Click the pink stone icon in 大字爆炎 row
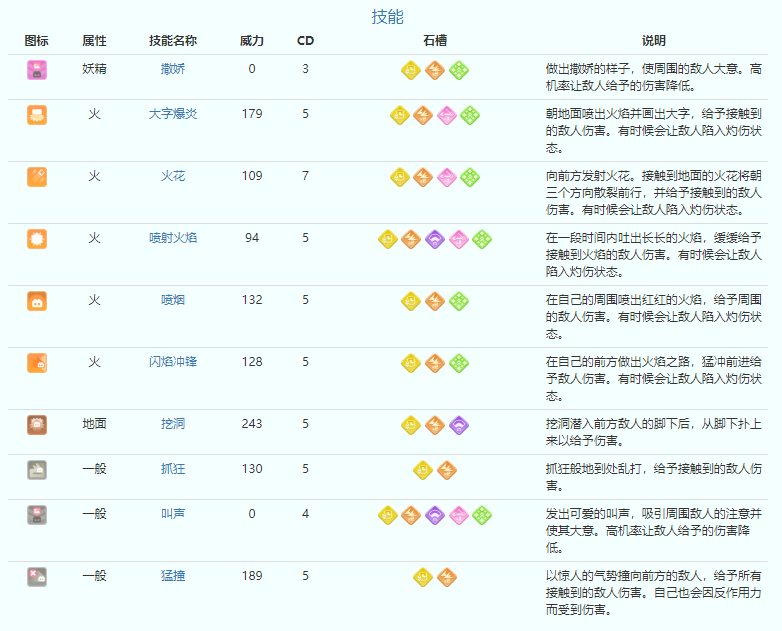The width and height of the screenshot is (782, 631). click(x=447, y=115)
